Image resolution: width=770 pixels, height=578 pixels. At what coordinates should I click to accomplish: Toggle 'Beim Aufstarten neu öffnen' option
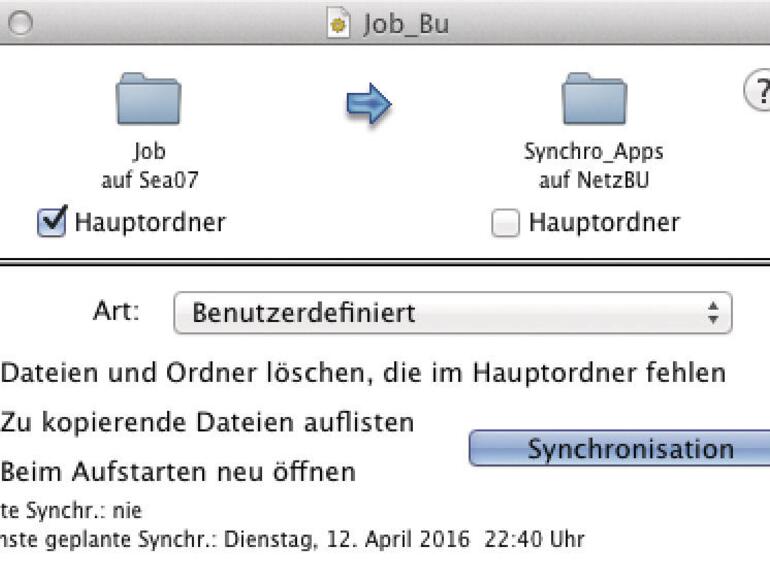click(x=179, y=471)
